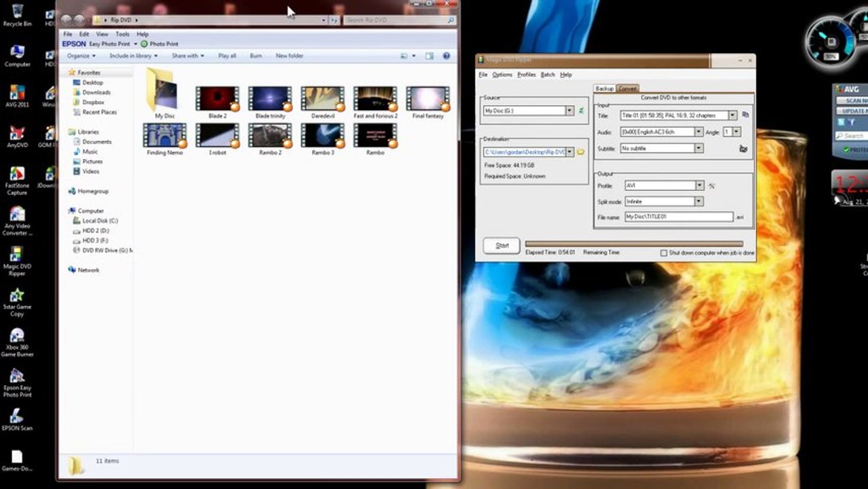The width and height of the screenshot is (868, 489).
Task: Open the Title selection dropdown
Action: pyautogui.click(x=732, y=115)
